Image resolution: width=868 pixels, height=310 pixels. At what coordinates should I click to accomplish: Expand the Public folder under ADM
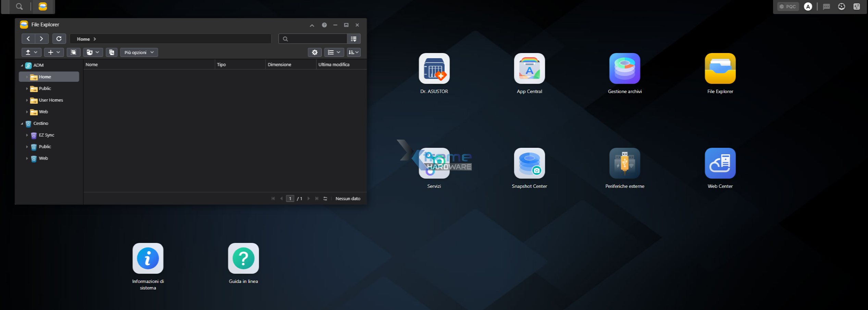point(27,89)
